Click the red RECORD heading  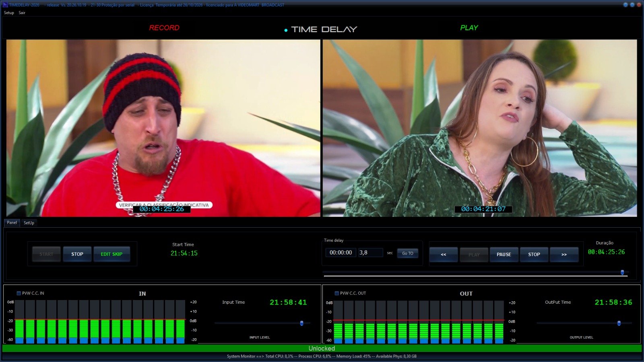tap(164, 28)
